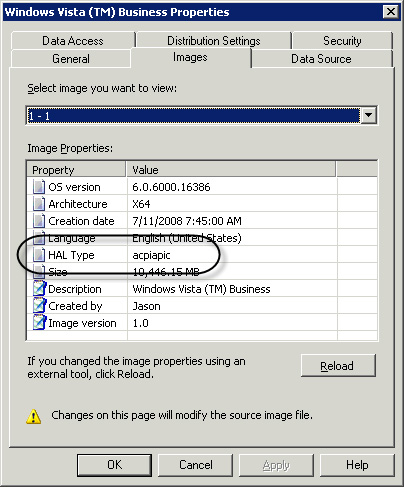Select the 'HAL Type' property label

[71, 255]
